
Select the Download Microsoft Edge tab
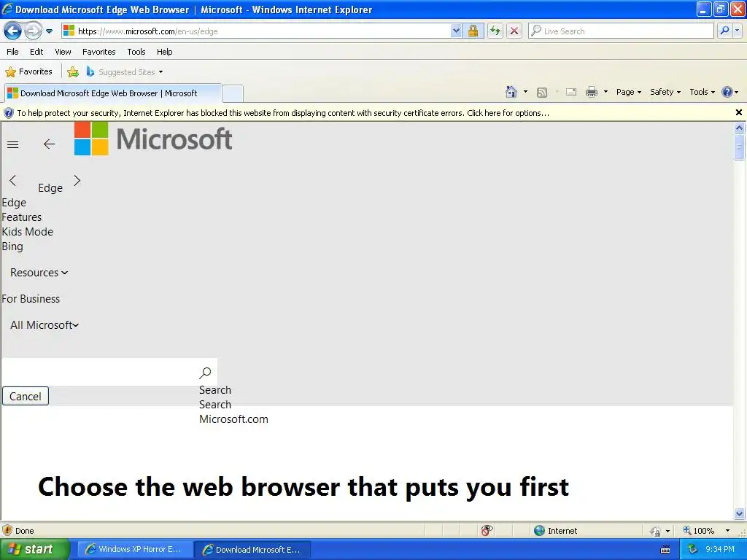pos(113,93)
